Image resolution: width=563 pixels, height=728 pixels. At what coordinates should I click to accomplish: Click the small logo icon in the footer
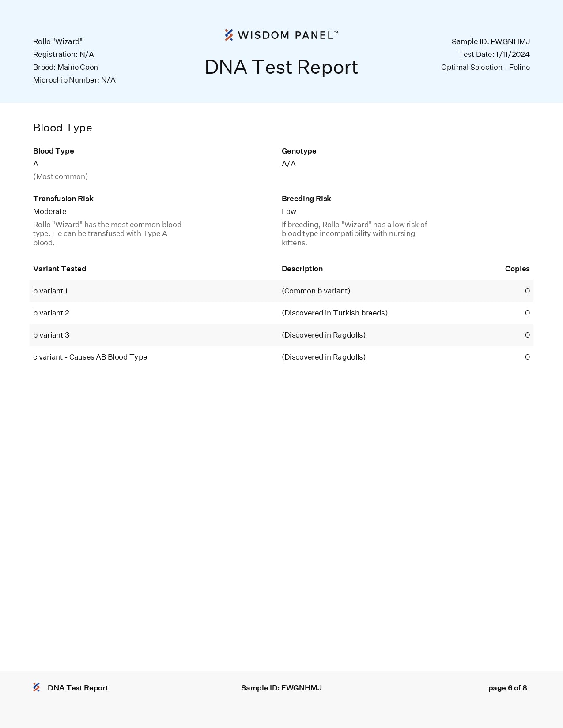37,687
